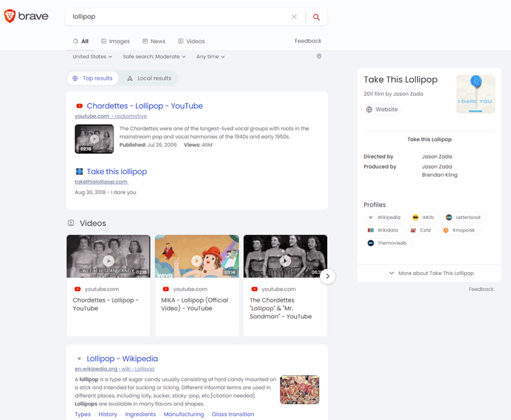Open the Kinopoisk profile badge

460,230
